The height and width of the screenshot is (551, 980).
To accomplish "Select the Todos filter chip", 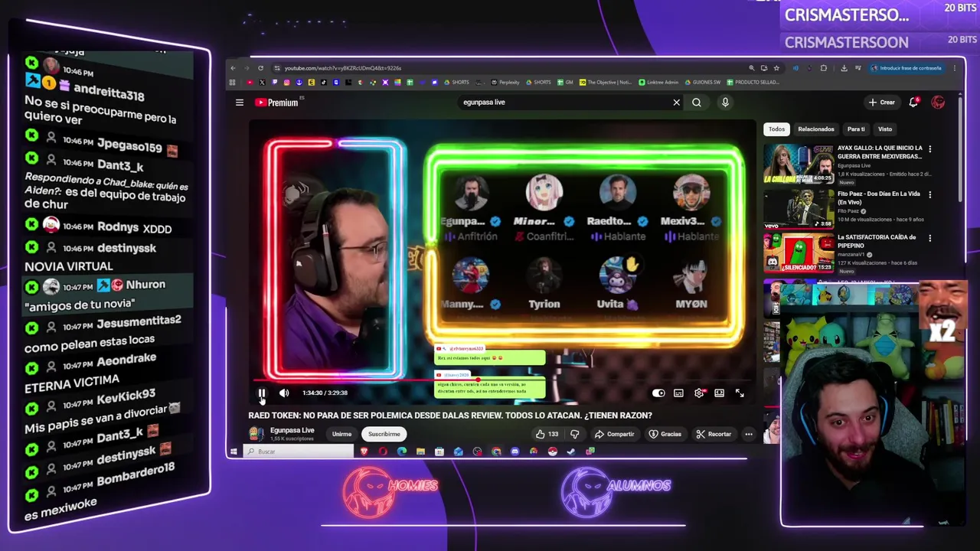I will [x=776, y=129].
